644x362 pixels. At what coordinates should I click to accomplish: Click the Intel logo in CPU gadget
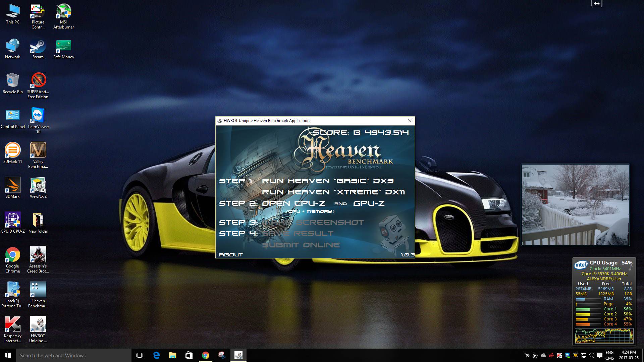pos(581,265)
